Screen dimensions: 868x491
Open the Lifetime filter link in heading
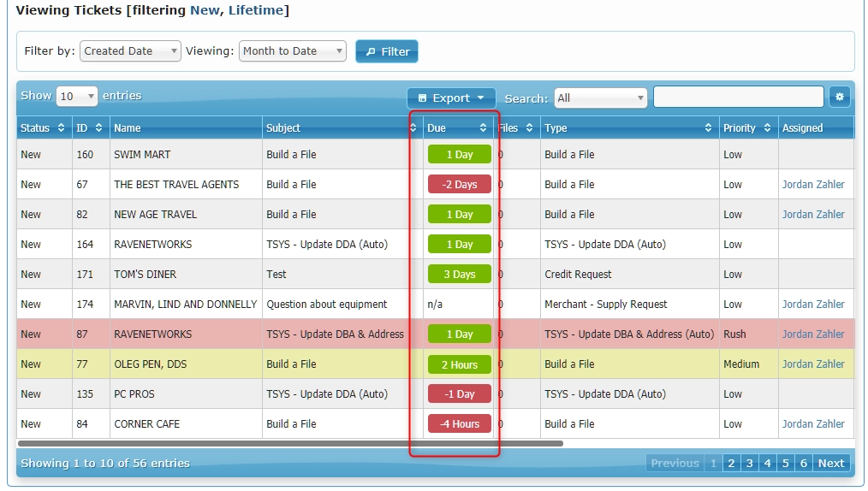[256, 11]
